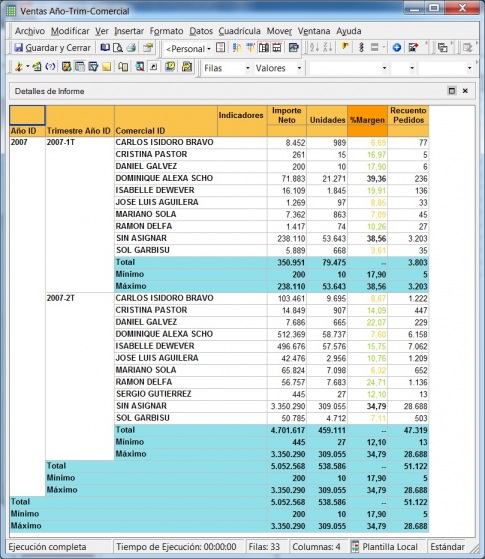Open the Insertar menu
Image resolution: width=485 pixels, height=559 pixels.
point(129,31)
